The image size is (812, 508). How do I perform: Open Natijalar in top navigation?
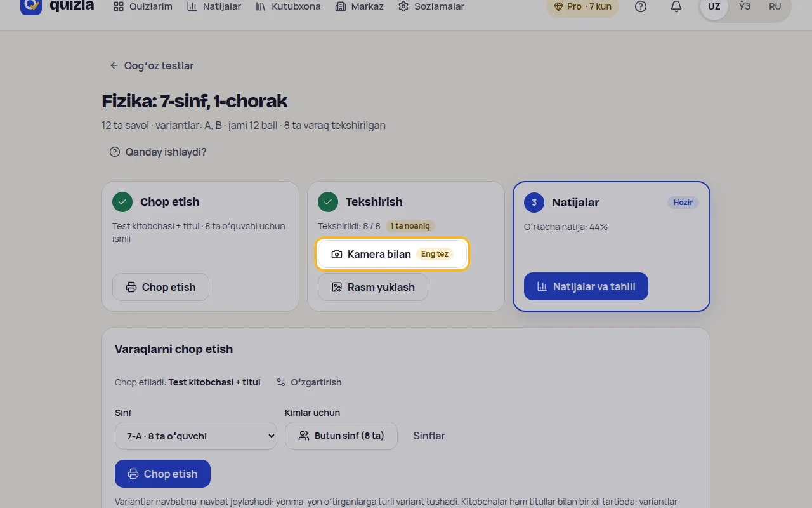pos(214,6)
